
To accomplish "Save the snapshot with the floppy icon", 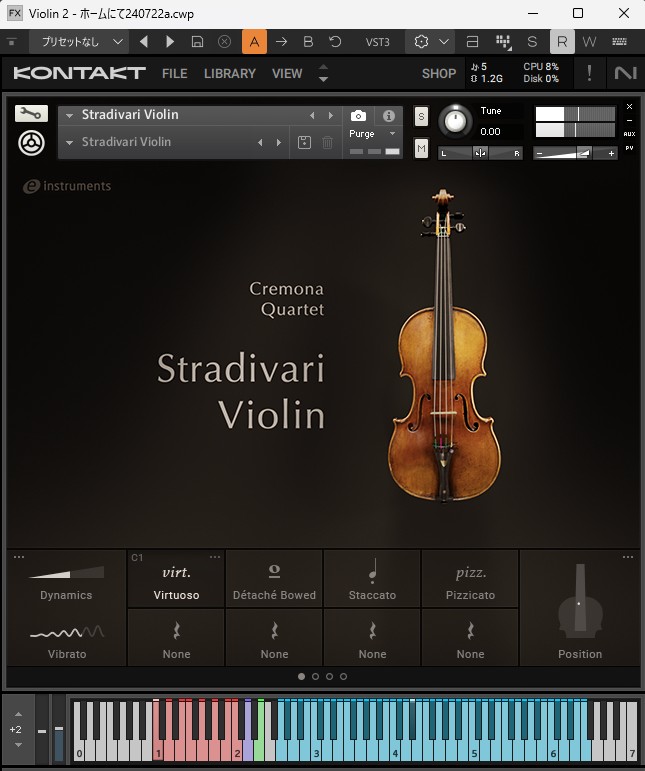I will point(304,143).
